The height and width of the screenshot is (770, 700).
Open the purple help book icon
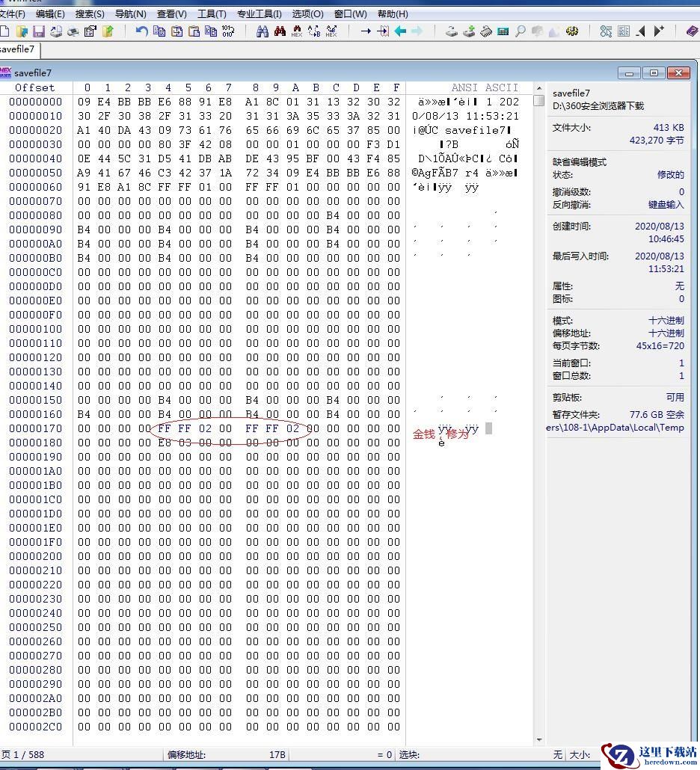(x=692, y=31)
